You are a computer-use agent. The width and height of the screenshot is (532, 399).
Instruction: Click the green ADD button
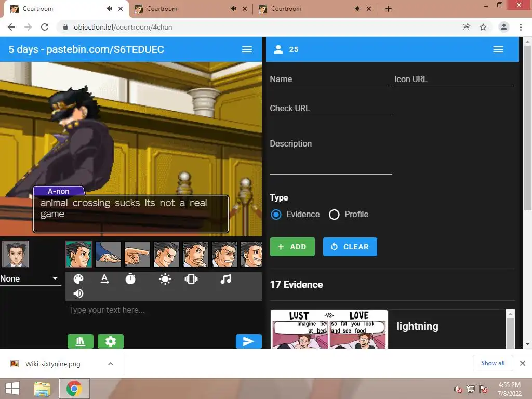292,247
